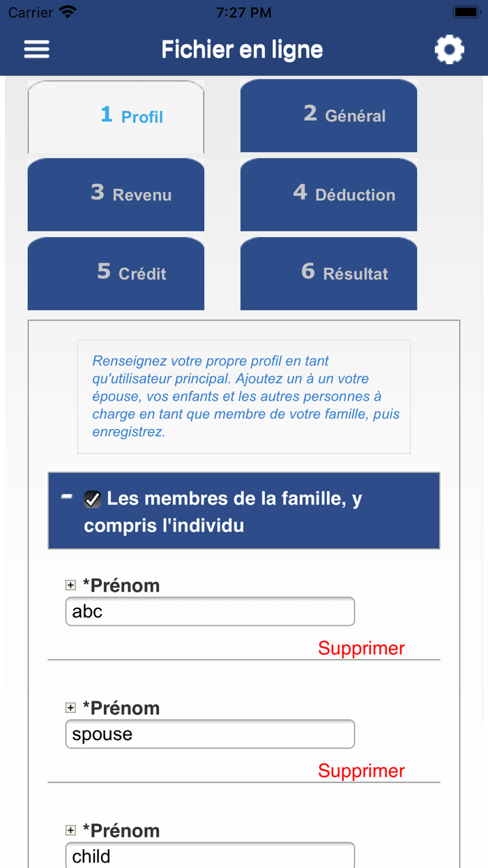Go to the Déduction step

[x=328, y=195]
